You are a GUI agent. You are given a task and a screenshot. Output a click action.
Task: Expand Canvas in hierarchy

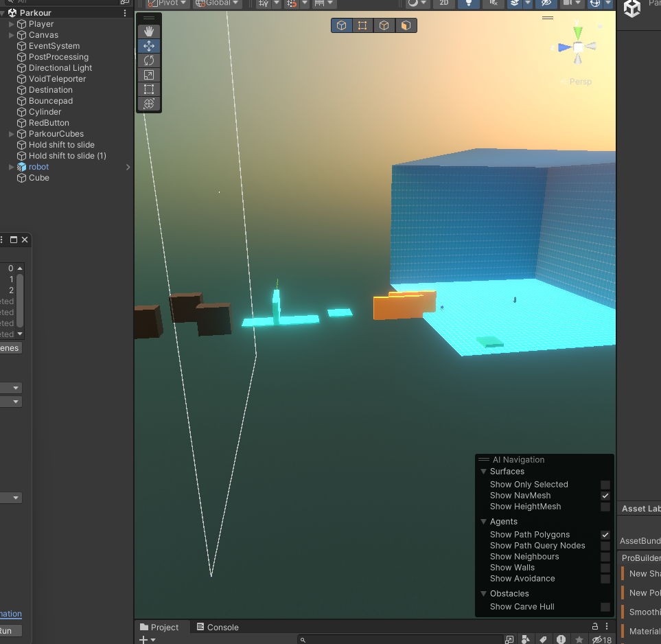coord(12,35)
